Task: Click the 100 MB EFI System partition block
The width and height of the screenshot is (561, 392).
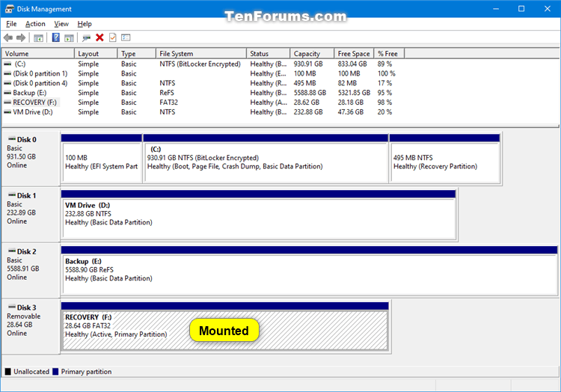Action: tap(102, 159)
